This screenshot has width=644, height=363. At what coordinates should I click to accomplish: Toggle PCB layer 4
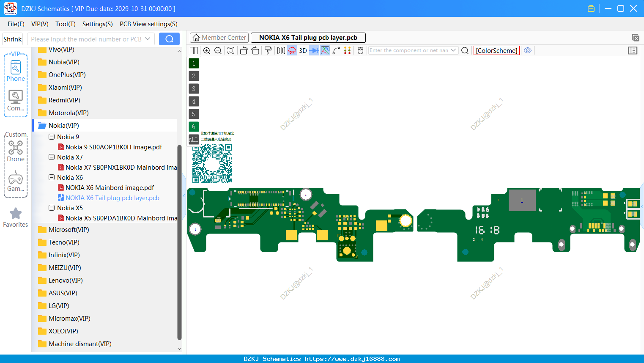point(194,102)
